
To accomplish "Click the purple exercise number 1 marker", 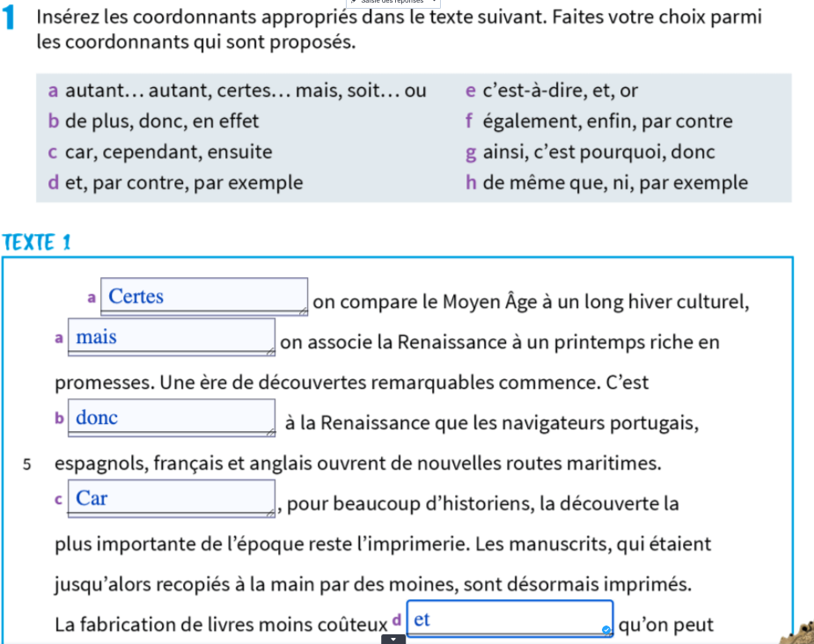I will (9, 18).
